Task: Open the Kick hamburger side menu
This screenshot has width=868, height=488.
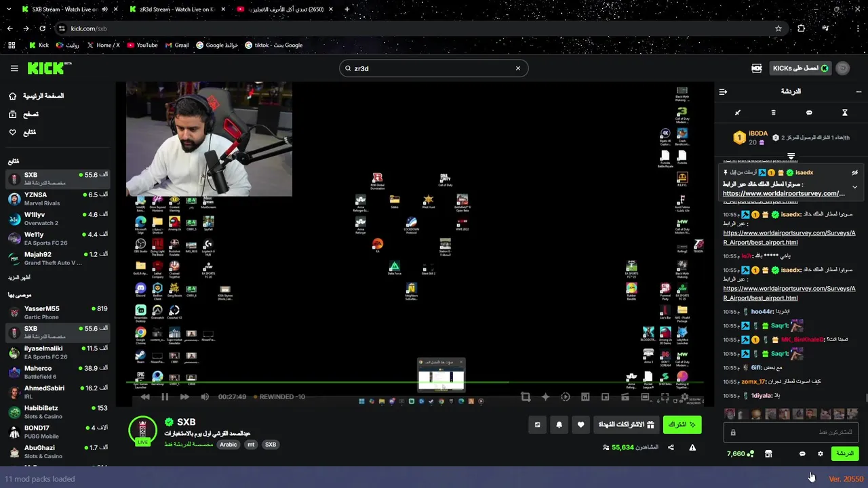Action: [x=14, y=68]
